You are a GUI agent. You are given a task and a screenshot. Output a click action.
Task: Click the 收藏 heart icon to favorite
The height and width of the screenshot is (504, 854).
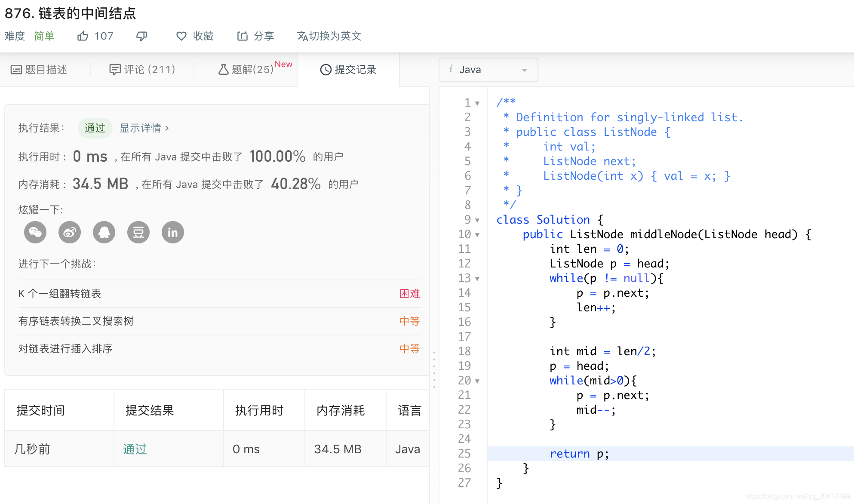point(181,36)
